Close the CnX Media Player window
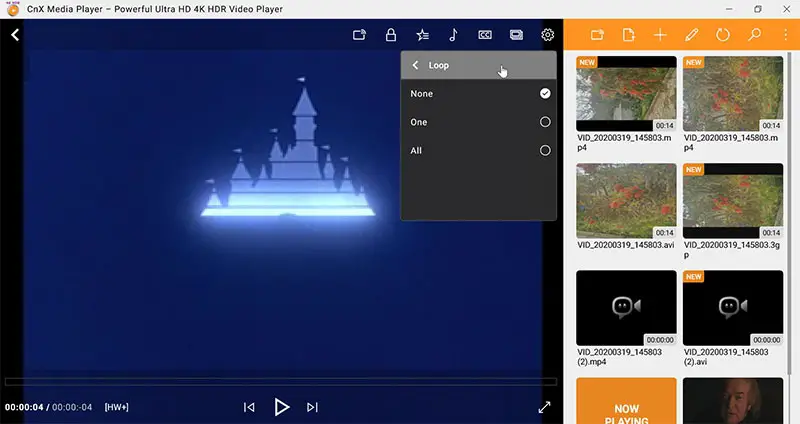 coord(787,9)
